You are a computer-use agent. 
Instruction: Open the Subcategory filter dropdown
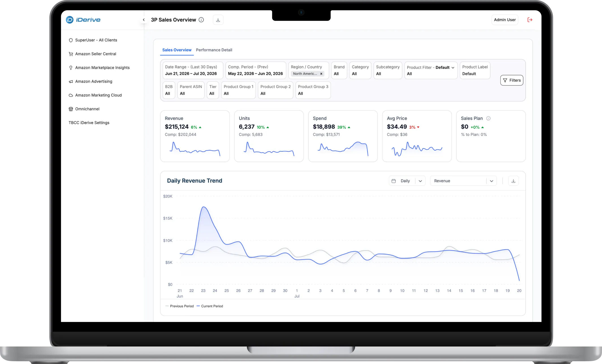coord(388,70)
